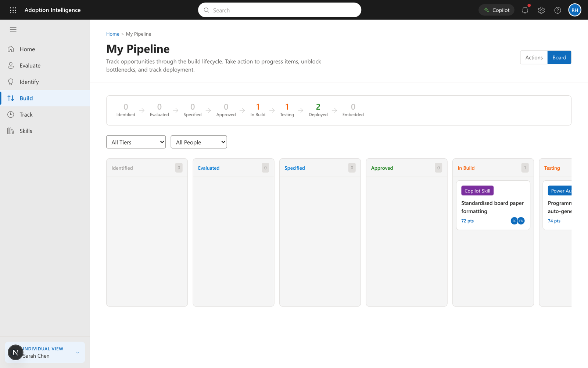
Task: Click the Build arrows icon
Action: point(11,98)
